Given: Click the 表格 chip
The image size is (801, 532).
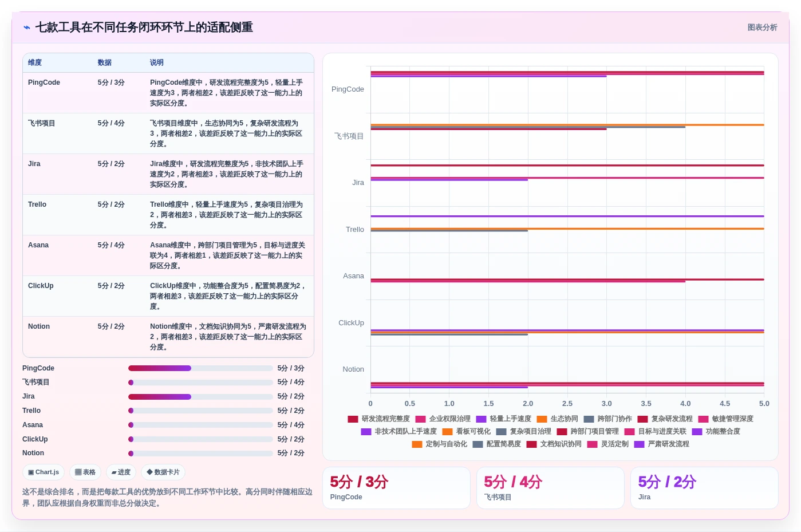Looking at the screenshot, I should click(x=85, y=472).
